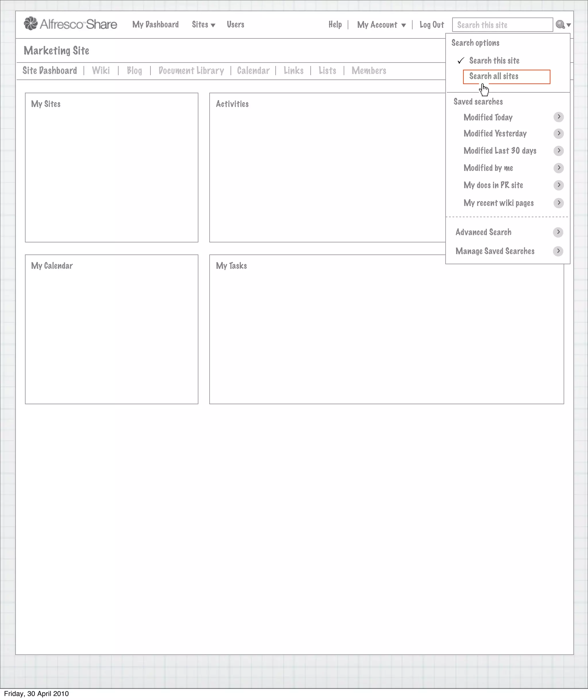Image resolution: width=588 pixels, height=700 pixels.
Task: Click the Log Out link
Action: pyautogui.click(x=432, y=25)
